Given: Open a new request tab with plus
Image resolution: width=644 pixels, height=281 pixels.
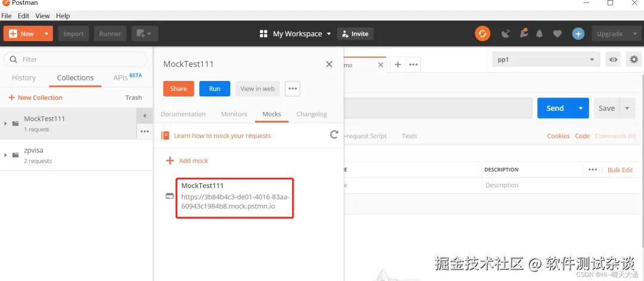Looking at the screenshot, I should click(398, 64).
